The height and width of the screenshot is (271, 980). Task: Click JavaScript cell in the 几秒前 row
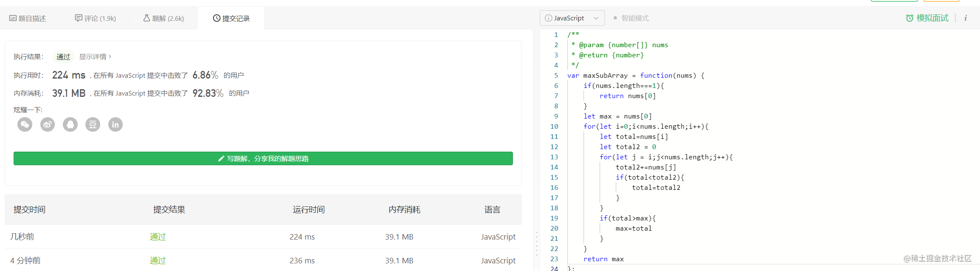click(x=498, y=237)
